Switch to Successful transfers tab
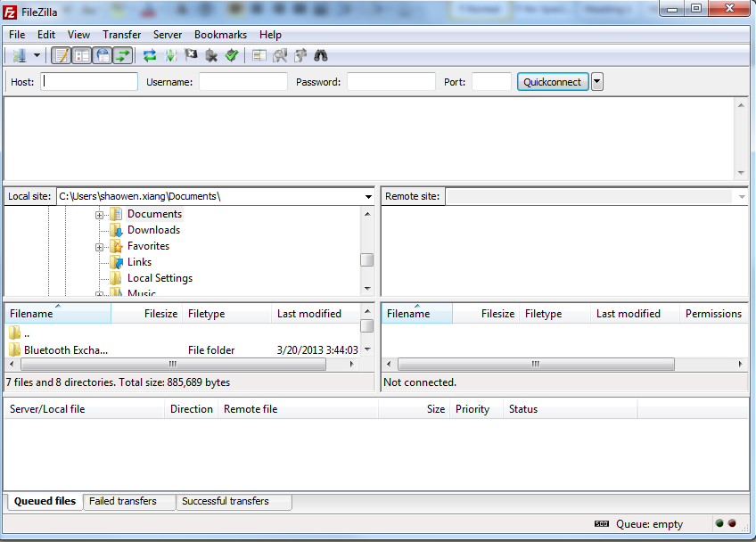The width and height of the screenshot is (756, 542). click(x=234, y=502)
